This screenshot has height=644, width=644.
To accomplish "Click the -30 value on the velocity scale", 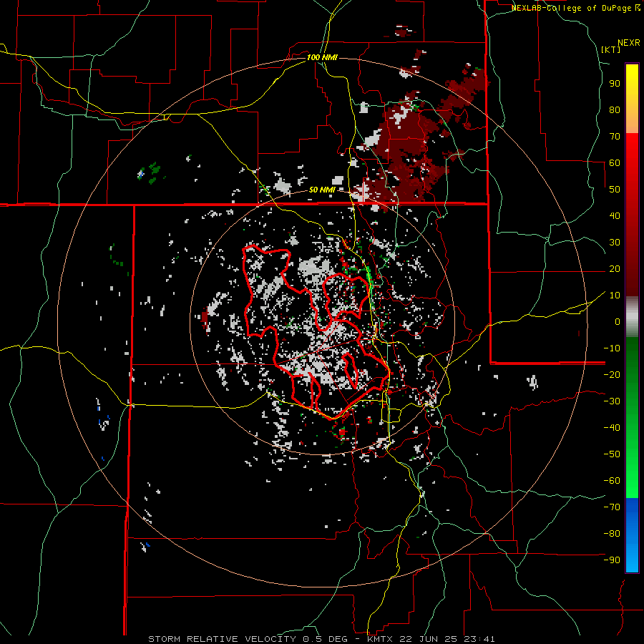I will (612, 401).
